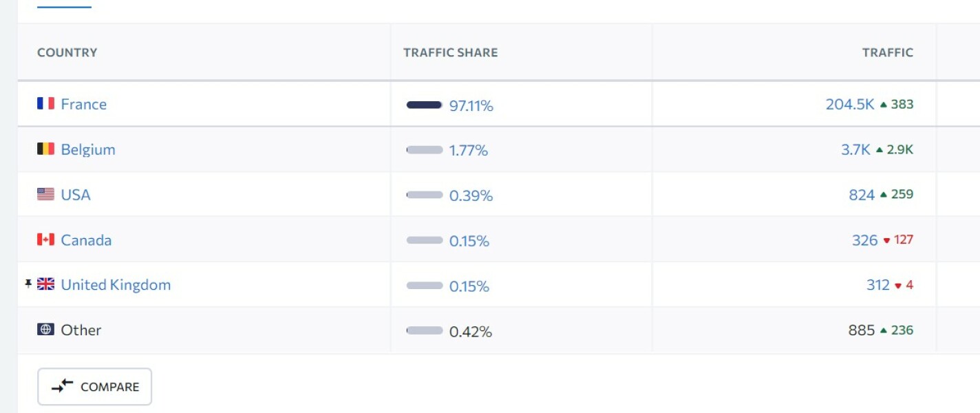Click Belgium's 1.77% traffic share value
Viewport: 980px width, 413px height.
pos(469,150)
